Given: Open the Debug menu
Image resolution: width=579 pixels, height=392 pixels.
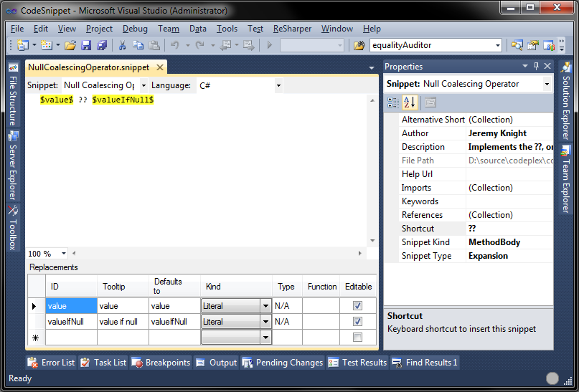Looking at the screenshot, I should coord(135,29).
